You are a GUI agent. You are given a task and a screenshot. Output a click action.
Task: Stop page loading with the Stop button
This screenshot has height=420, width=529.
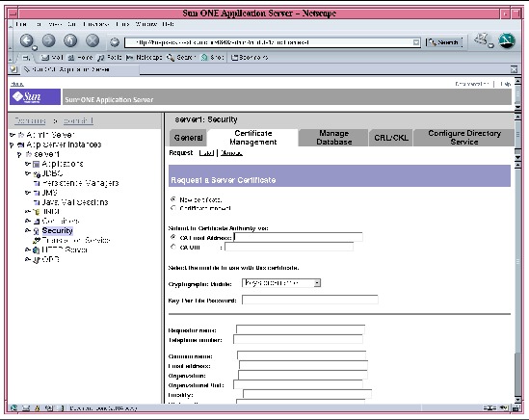[x=93, y=40]
